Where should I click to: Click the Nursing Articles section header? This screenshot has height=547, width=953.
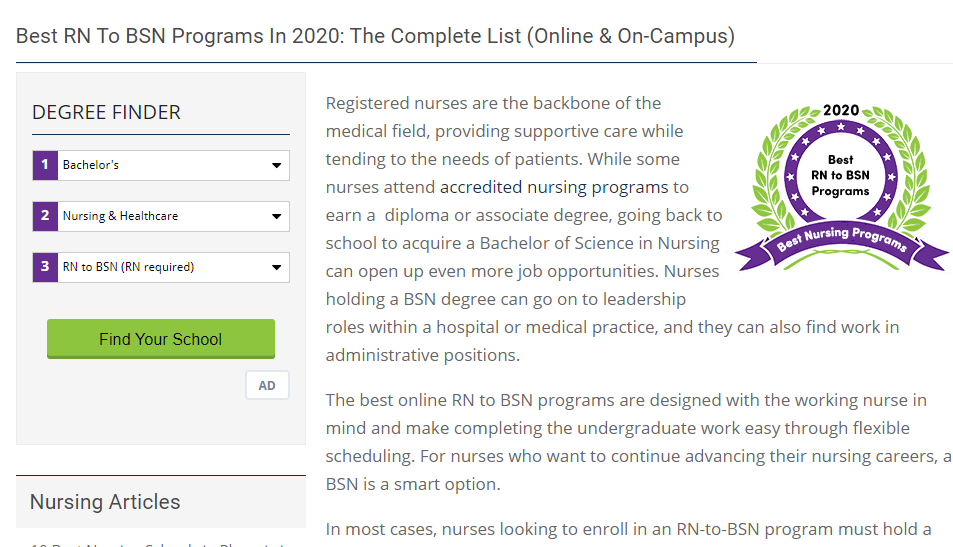tap(105, 502)
